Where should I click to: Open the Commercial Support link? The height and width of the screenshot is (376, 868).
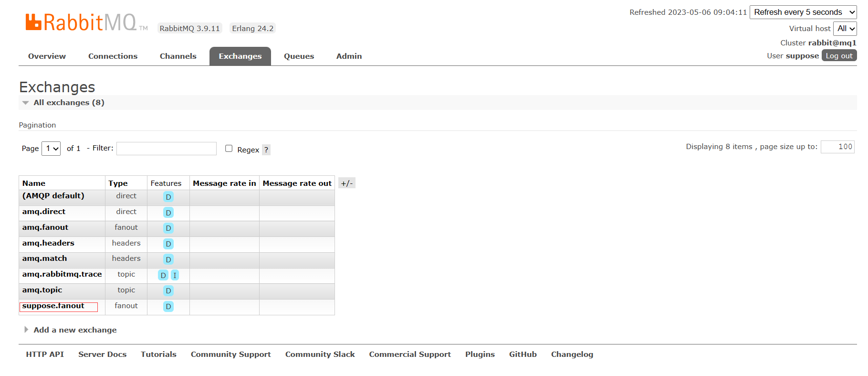point(410,355)
